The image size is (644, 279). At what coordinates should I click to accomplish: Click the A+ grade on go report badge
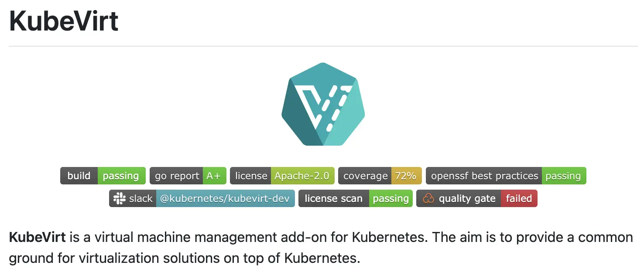point(214,176)
